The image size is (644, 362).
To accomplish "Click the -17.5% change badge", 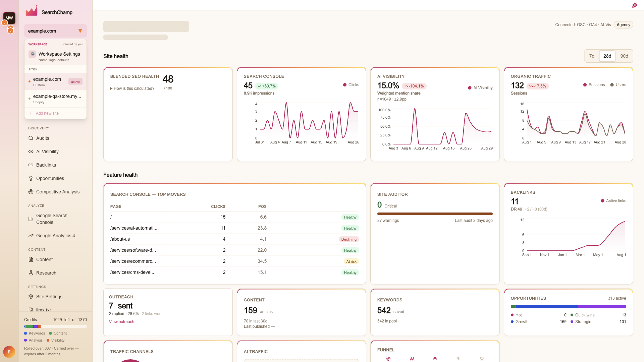I will 537,86.
